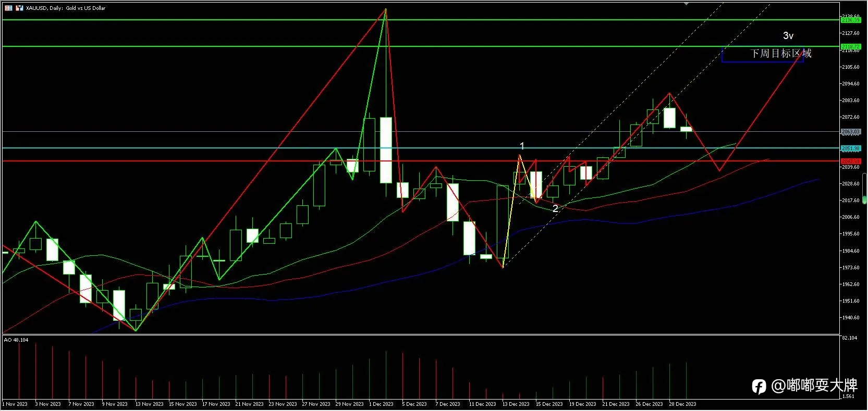Viewport: 868px width, 411px height.
Task: Click the 82.104 indicator scale value
Action: [850, 338]
